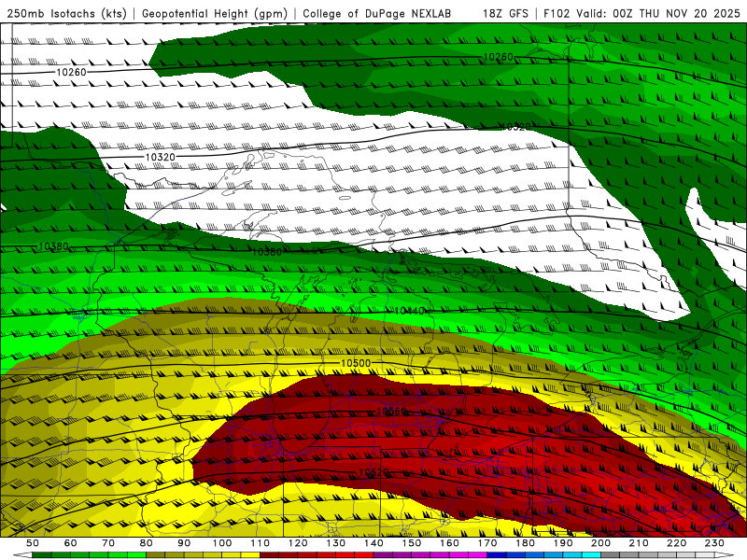Click the 200 value on the color scale
The image size is (747, 560).
[600, 543]
